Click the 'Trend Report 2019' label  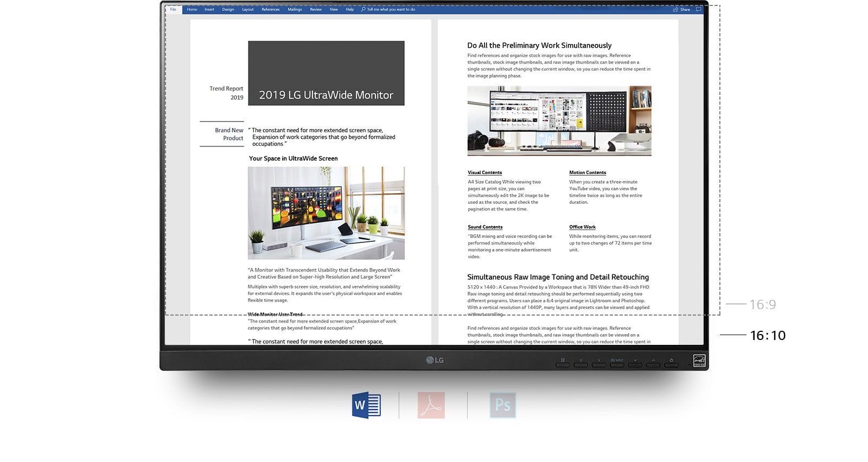pos(227,93)
